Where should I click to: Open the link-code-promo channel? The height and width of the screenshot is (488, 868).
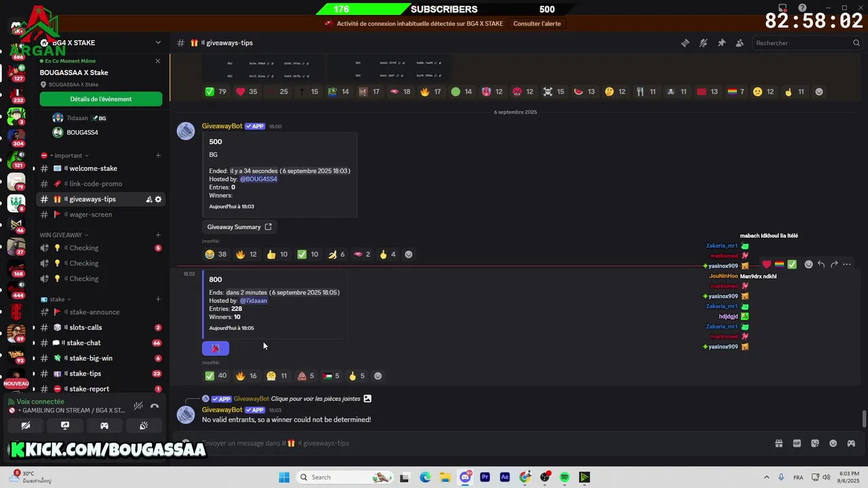coord(99,184)
